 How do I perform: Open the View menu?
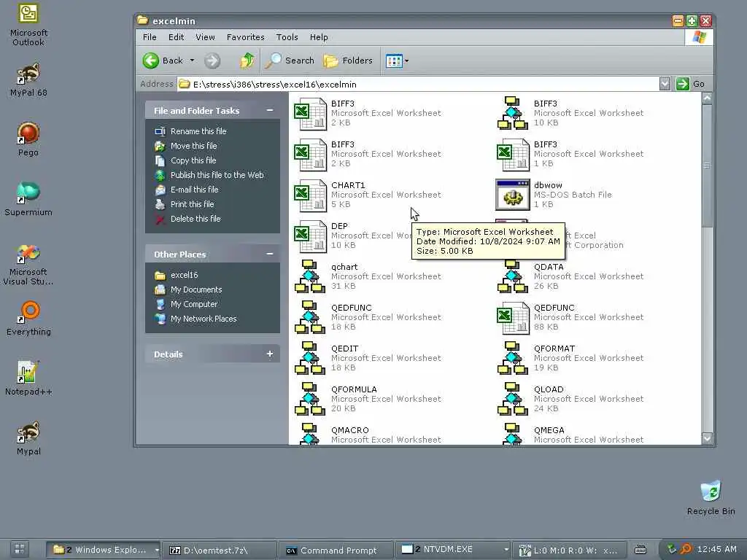pyautogui.click(x=205, y=37)
